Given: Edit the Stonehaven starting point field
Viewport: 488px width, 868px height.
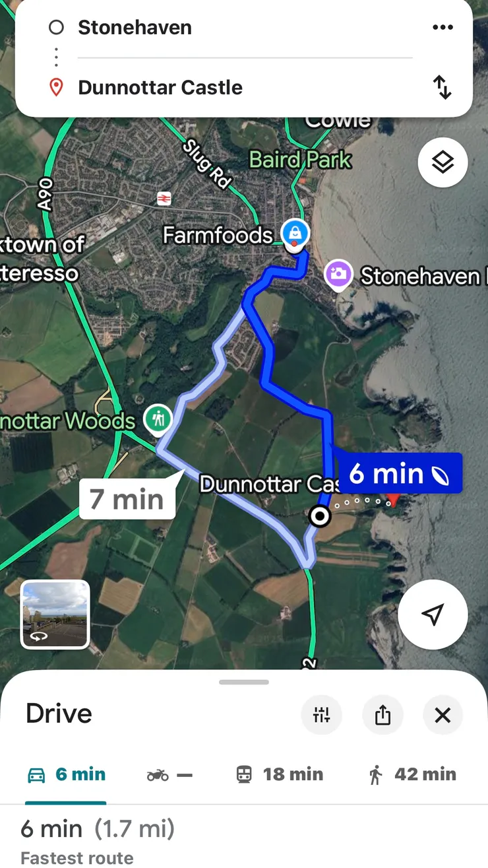Looking at the screenshot, I should [244, 28].
